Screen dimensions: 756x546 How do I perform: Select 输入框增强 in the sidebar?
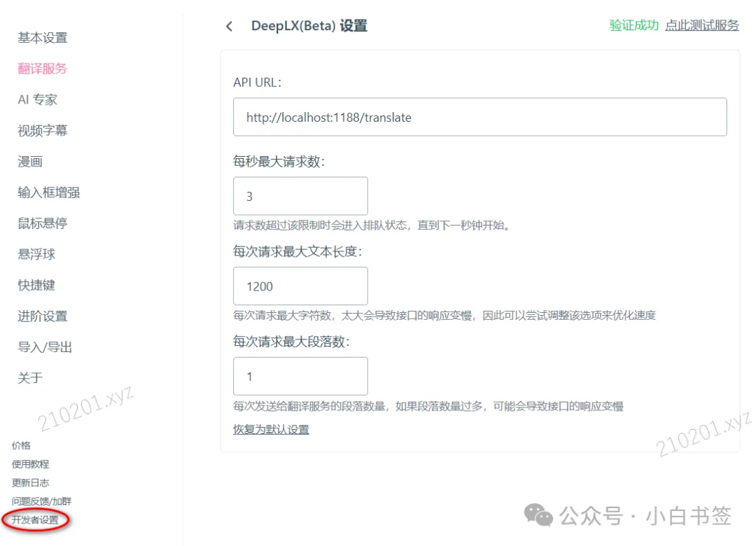pos(49,192)
